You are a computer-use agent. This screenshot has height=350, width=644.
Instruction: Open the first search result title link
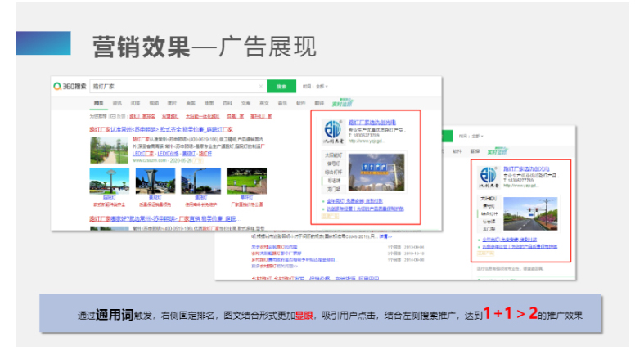click(x=160, y=129)
